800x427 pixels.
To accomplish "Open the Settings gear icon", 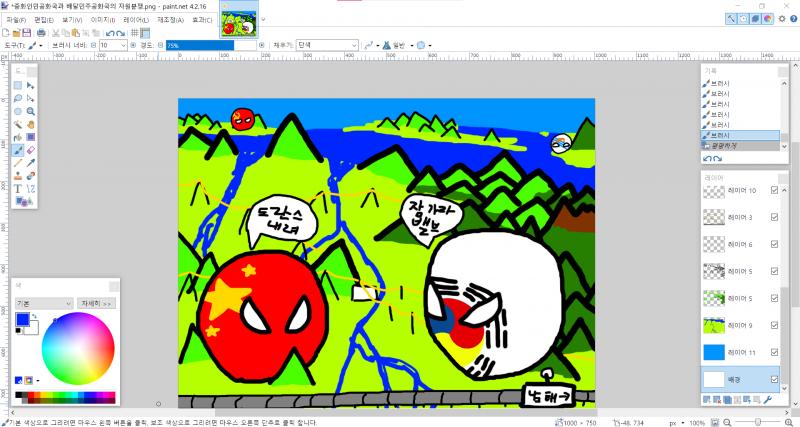I will (782, 19).
